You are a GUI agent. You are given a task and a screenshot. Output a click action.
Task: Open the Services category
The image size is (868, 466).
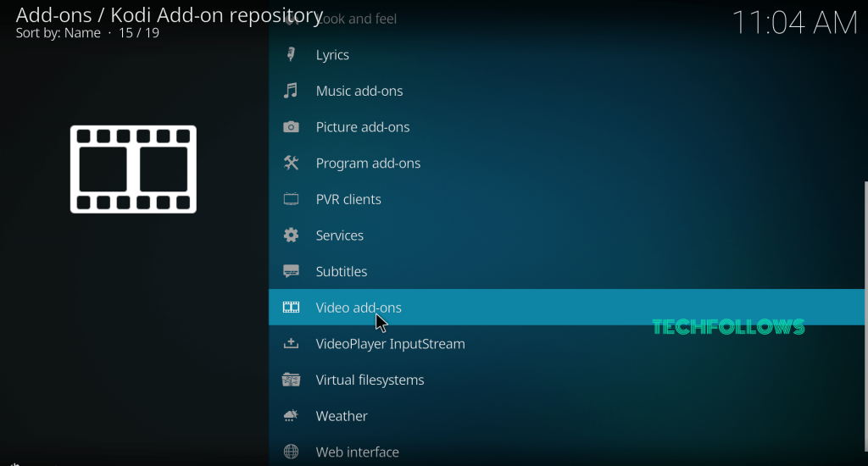point(566,236)
